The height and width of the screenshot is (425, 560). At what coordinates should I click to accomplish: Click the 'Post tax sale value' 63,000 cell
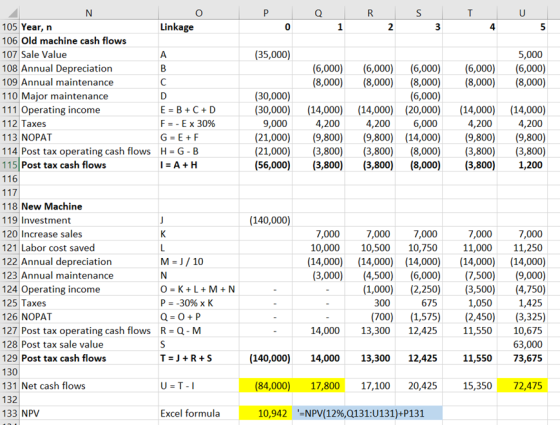pos(522,344)
